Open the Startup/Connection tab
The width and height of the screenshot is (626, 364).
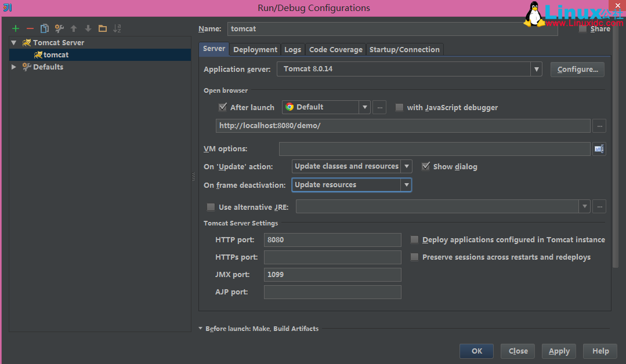[404, 49]
